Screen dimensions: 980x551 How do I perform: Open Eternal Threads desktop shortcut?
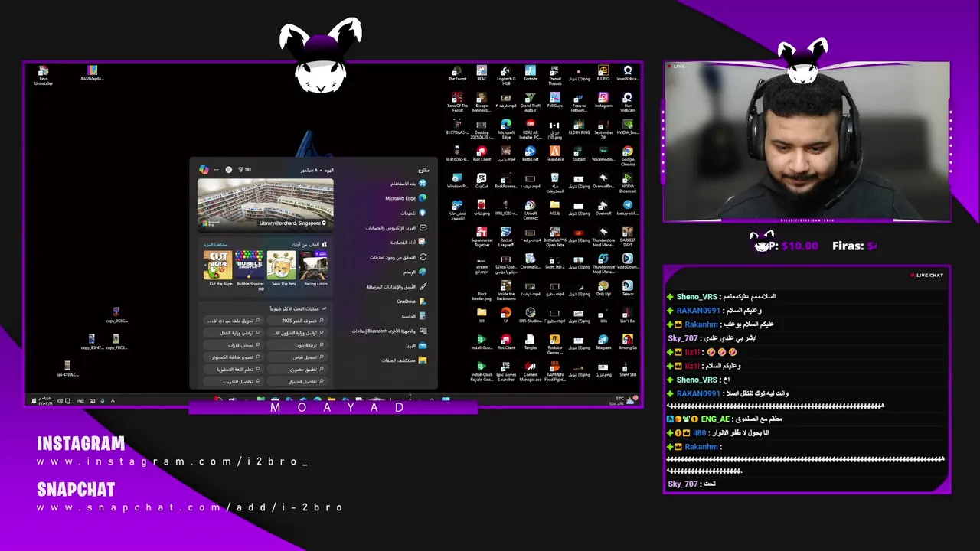554,75
